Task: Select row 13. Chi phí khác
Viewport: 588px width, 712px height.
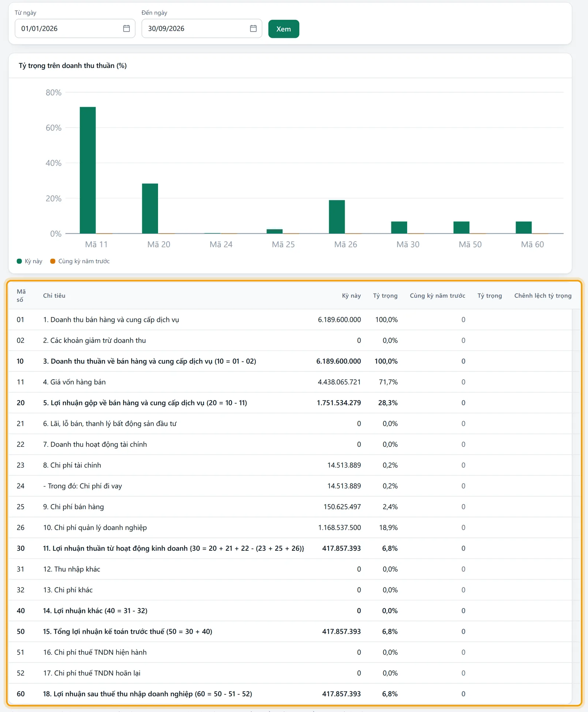Action: pos(290,590)
